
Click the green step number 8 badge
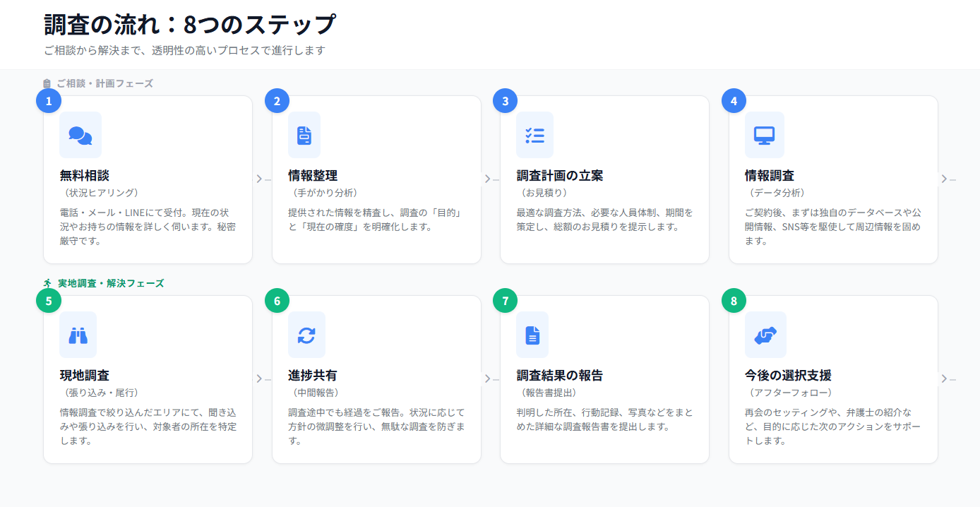click(734, 301)
